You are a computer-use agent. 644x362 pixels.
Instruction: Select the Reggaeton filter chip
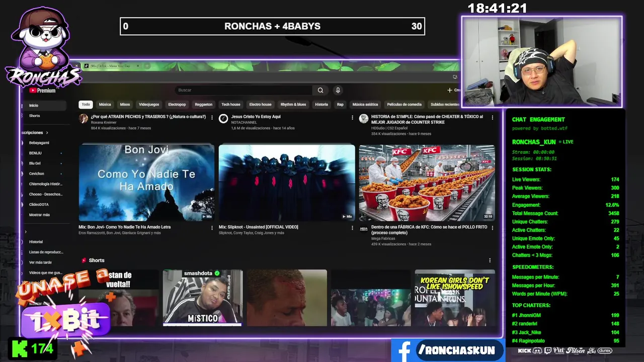click(204, 105)
